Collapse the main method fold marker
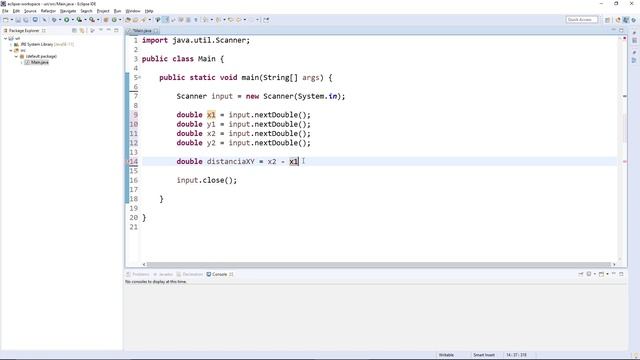 (x=139, y=77)
